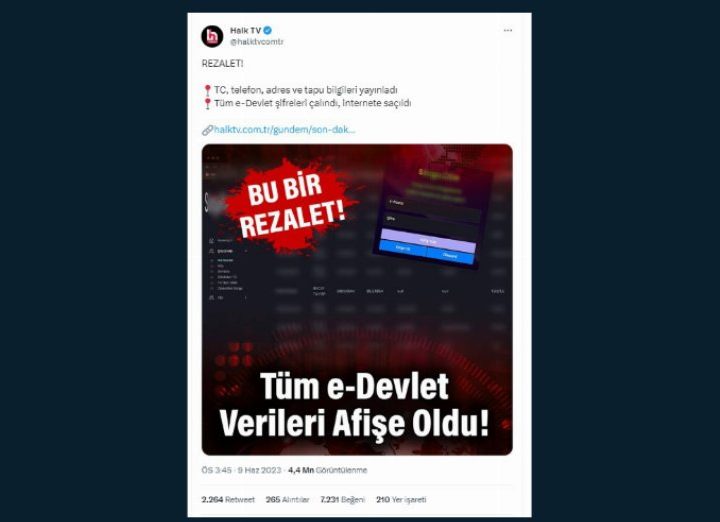Open the e-Devlet news image
The width and height of the screenshot is (720, 522).
click(x=357, y=299)
